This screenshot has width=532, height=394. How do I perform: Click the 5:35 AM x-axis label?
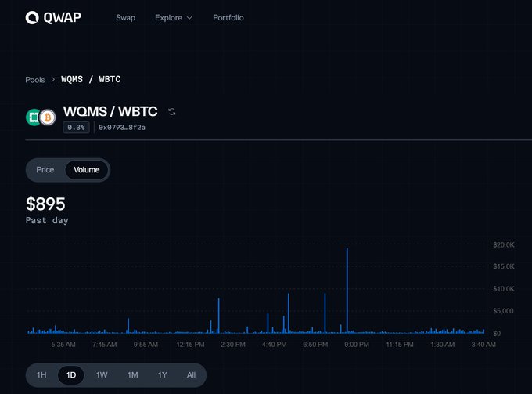pyautogui.click(x=63, y=345)
